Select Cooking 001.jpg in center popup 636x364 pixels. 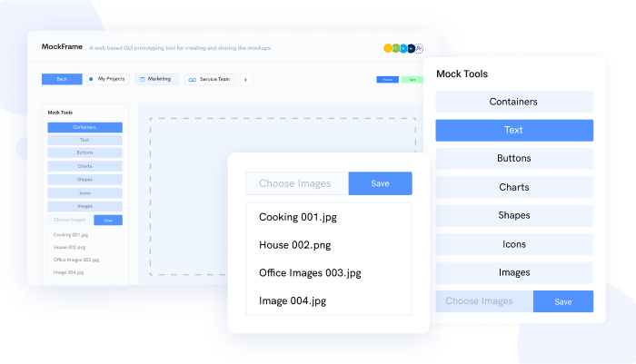[298, 217]
